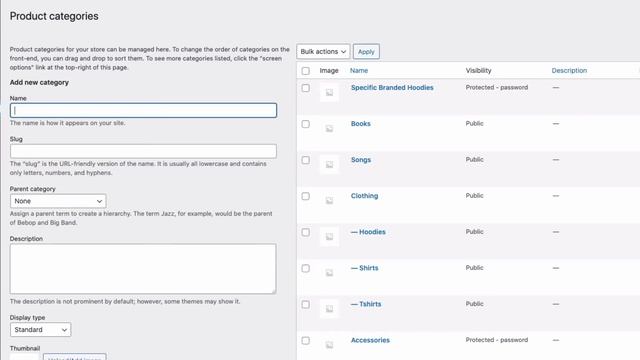
Task: Open the Display type Standard dropdown
Action: coord(40,329)
